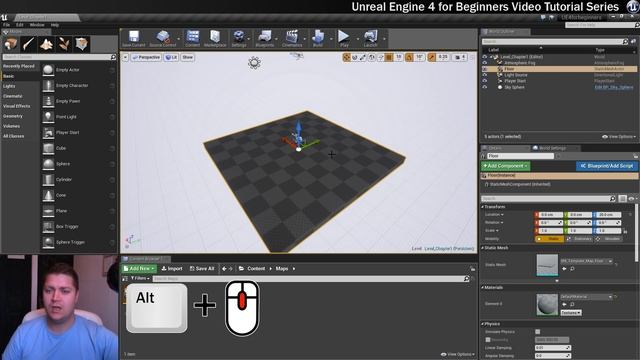Image resolution: width=640 pixels, height=360 pixels.
Task: Click the use-selected arrow under Element 0 material
Action: [564, 304]
